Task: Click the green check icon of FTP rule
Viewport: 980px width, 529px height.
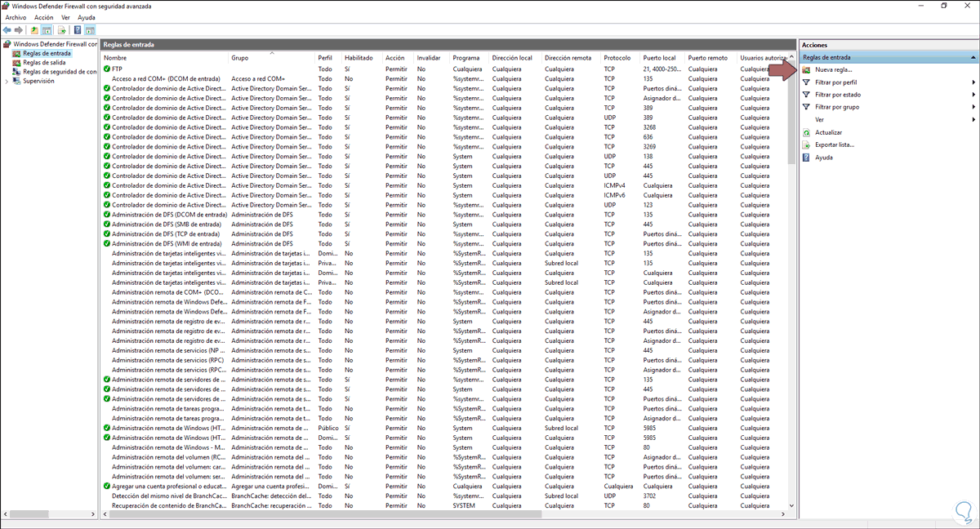Action: 106,69
